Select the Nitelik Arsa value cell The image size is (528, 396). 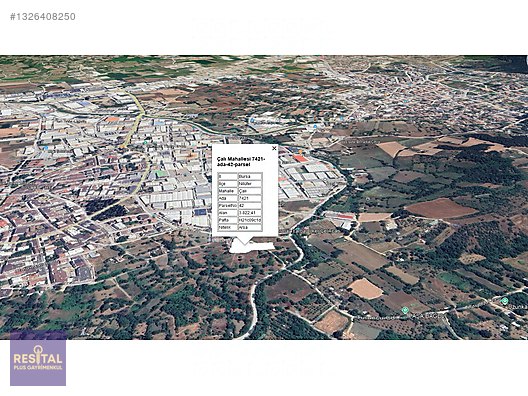coord(250,227)
